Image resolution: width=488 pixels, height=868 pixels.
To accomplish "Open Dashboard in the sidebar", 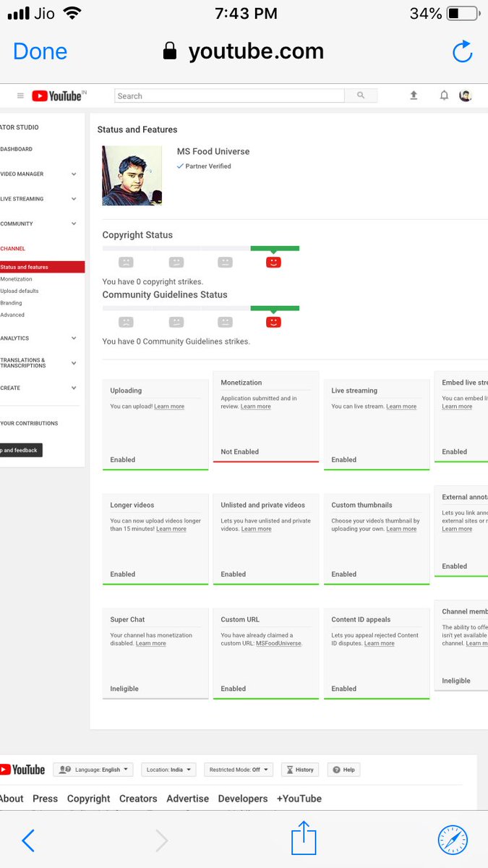I will pos(16,149).
